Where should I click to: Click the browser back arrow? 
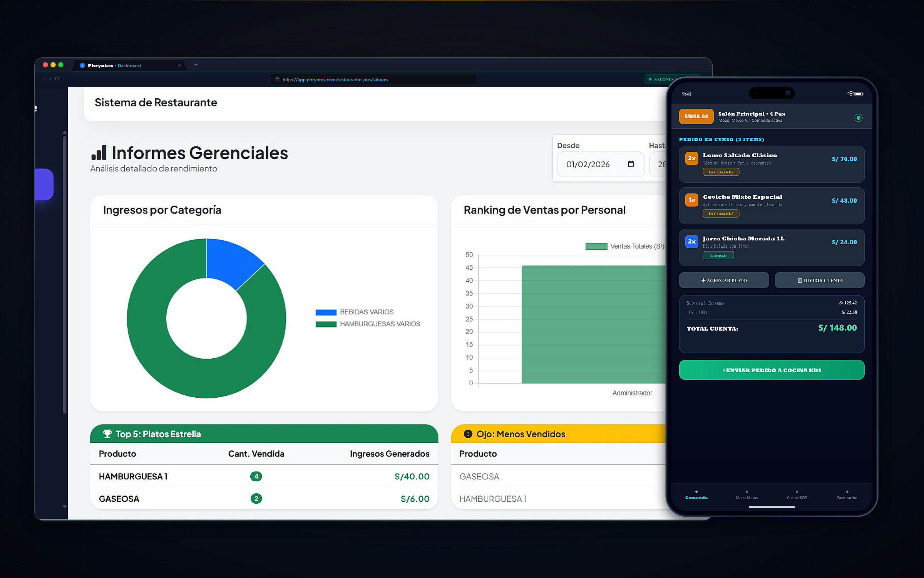tap(45, 79)
